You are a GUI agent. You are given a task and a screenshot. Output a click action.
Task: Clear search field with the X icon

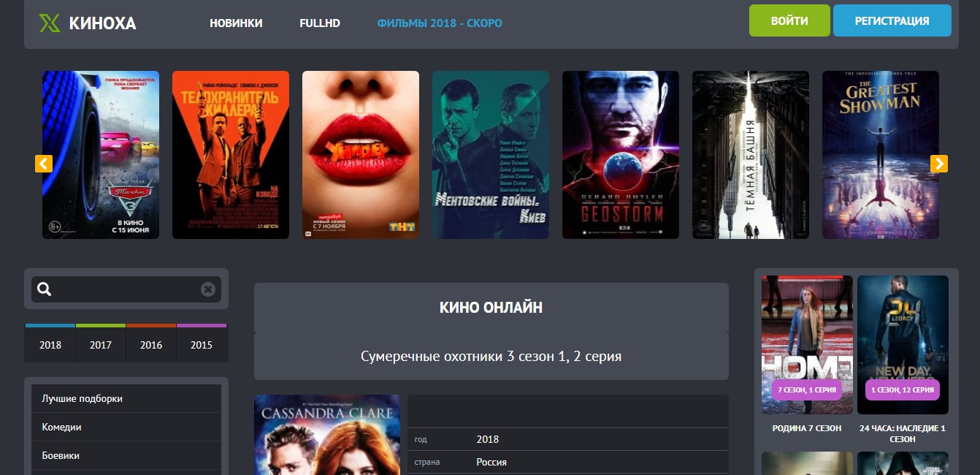pyautogui.click(x=208, y=289)
